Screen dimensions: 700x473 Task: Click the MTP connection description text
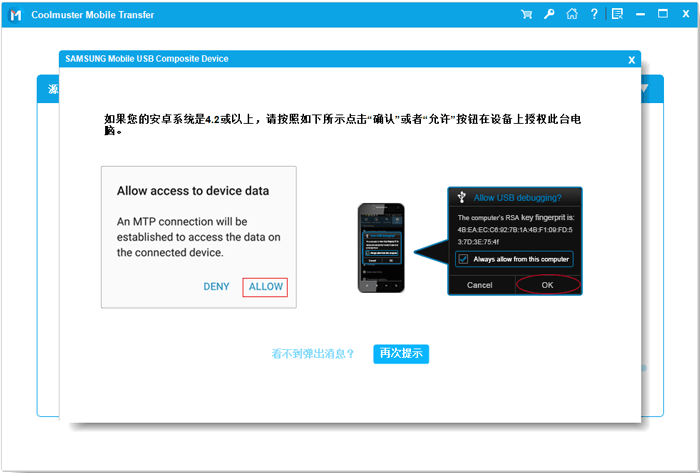pyautogui.click(x=199, y=237)
